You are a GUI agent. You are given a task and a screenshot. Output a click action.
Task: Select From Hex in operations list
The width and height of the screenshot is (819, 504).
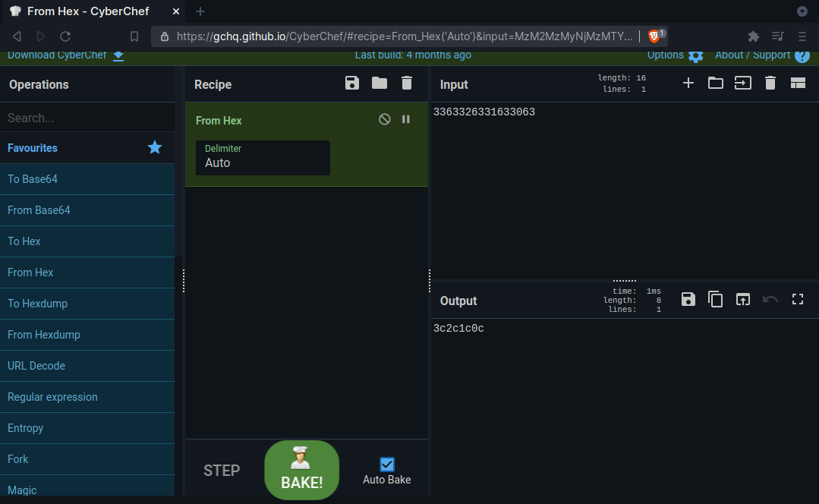(87, 272)
